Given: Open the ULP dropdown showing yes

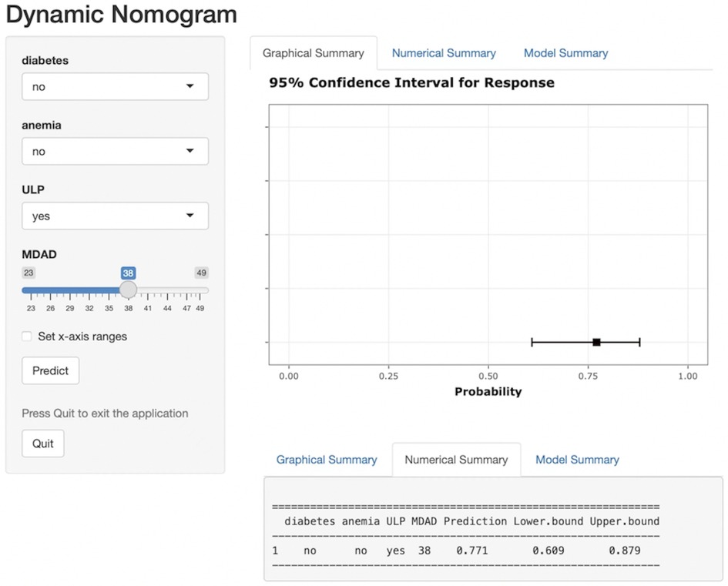Looking at the screenshot, I should tap(115, 216).
